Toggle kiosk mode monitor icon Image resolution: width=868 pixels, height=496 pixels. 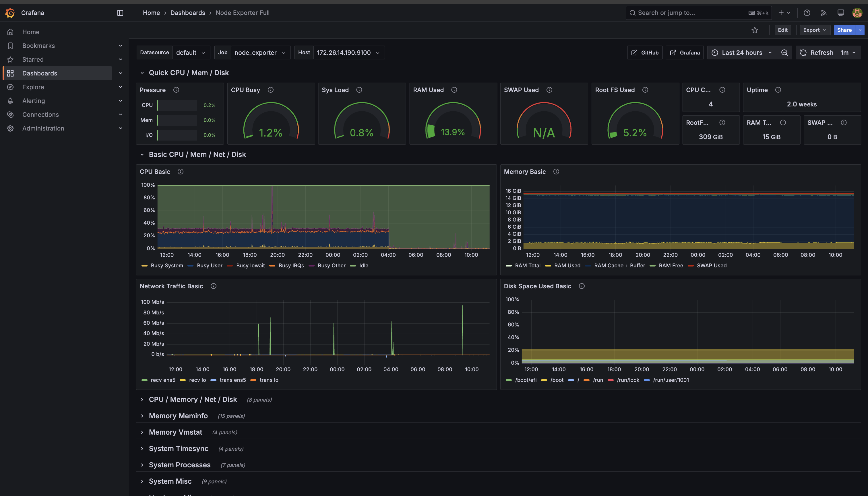pos(840,13)
